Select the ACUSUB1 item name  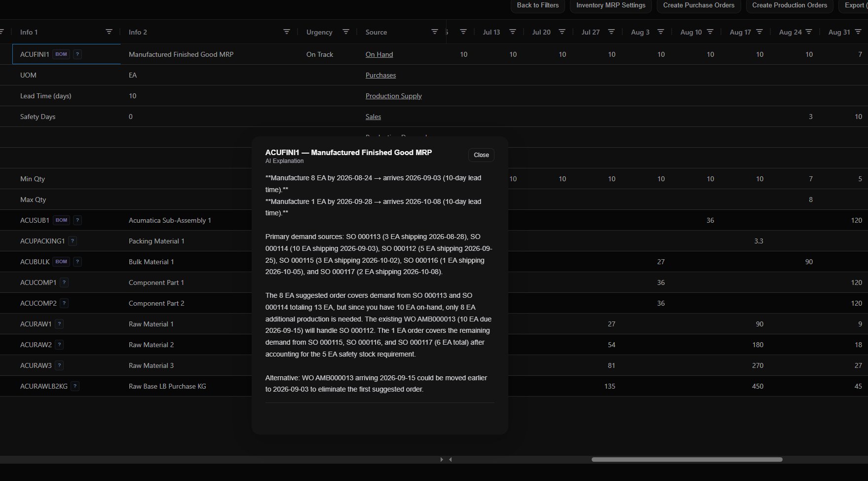[x=35, y=220]
